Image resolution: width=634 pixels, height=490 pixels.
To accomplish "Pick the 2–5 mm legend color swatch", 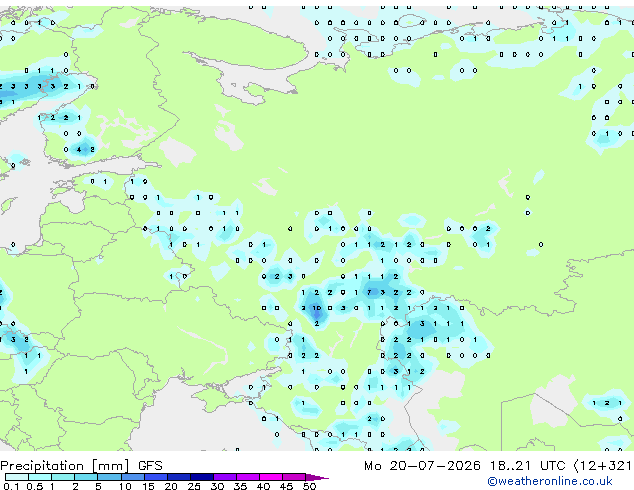I will 86,477.
